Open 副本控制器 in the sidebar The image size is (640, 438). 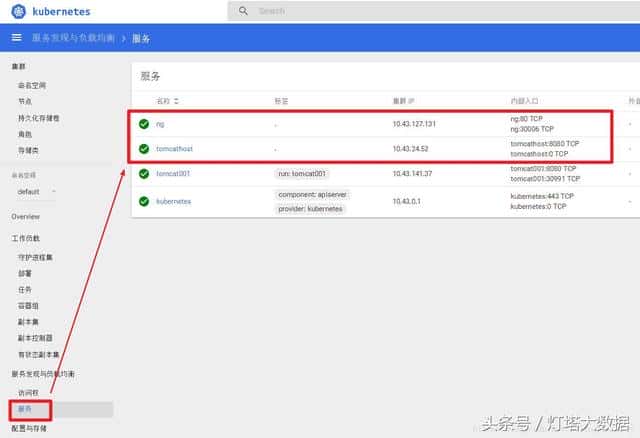click(x=35, y=338)
